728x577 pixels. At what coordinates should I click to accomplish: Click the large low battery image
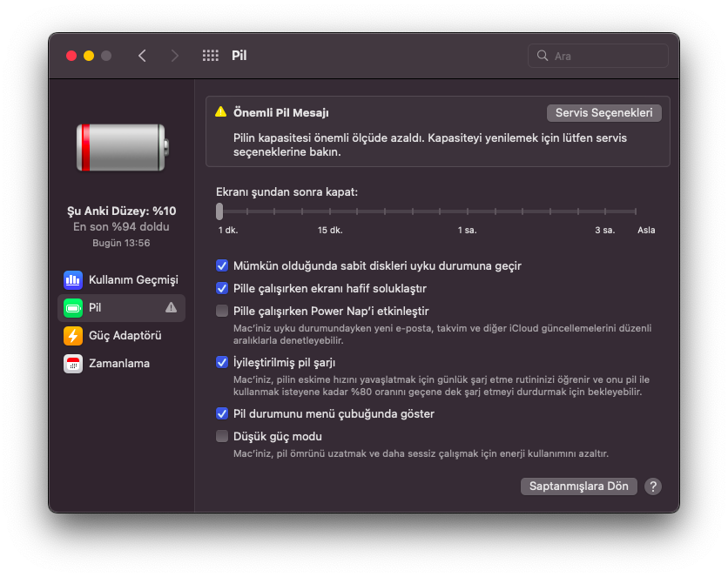click(x=122, y=148)
